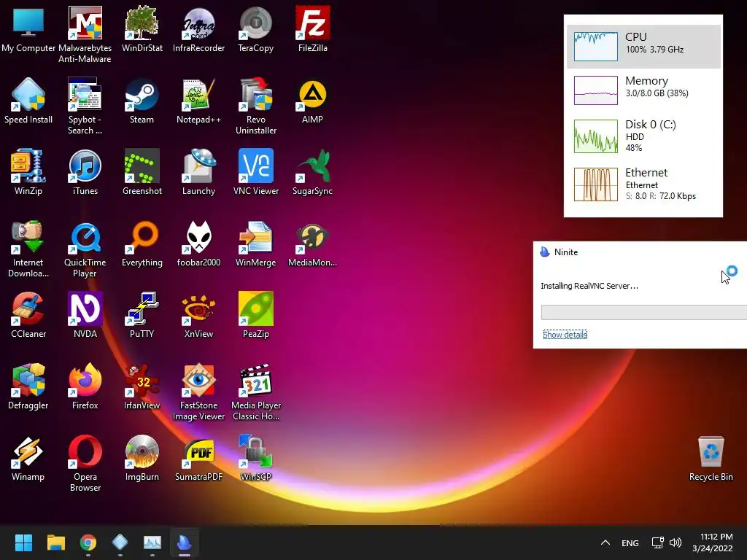The width and height of the screenshot is (747, 560).
Task: Open Google Chrome from the taskbar
Action: 88,542
